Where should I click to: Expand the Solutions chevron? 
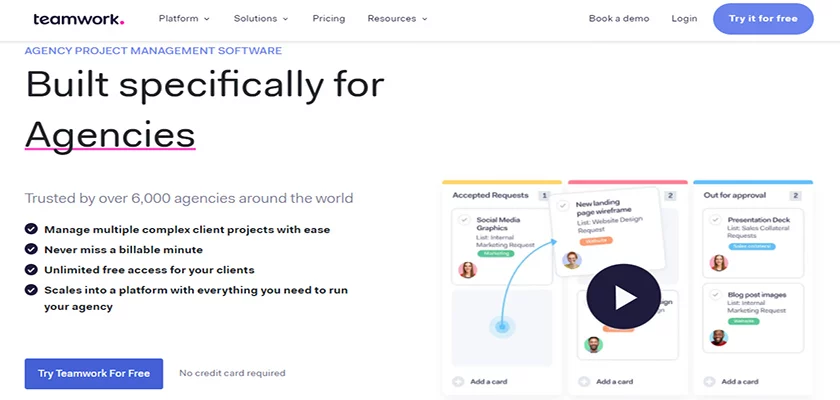pos(286,19)
